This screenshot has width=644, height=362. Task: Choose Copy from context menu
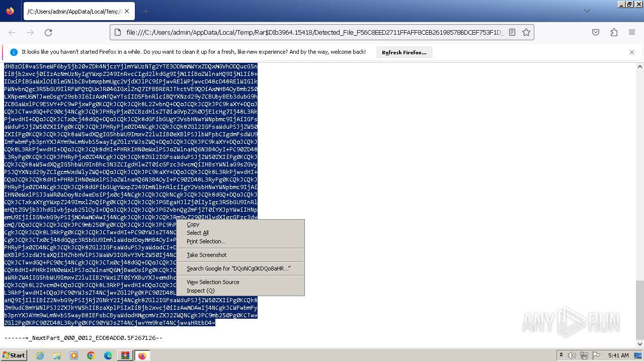click(x=240, y=225)
